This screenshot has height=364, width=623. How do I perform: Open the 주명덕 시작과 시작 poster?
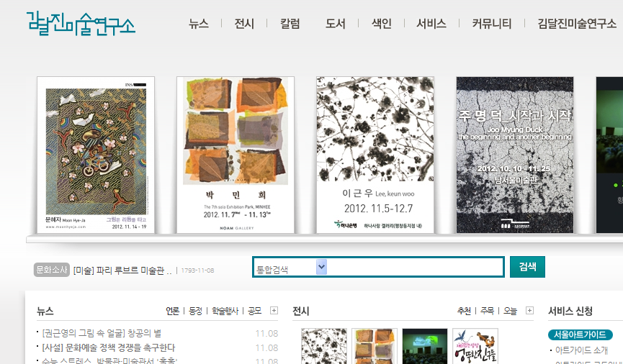pos(515,155)
